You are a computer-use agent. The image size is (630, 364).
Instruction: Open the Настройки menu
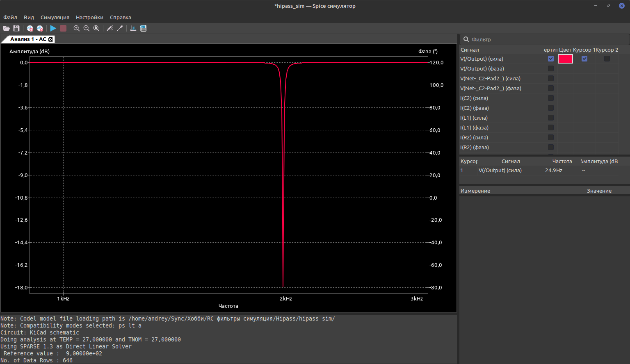click(89, 17)
